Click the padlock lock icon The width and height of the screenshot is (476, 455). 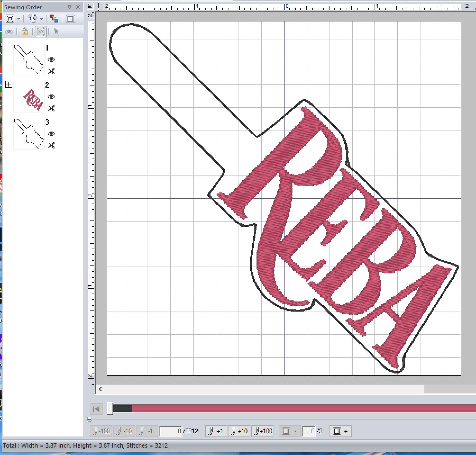click(25, 32)
